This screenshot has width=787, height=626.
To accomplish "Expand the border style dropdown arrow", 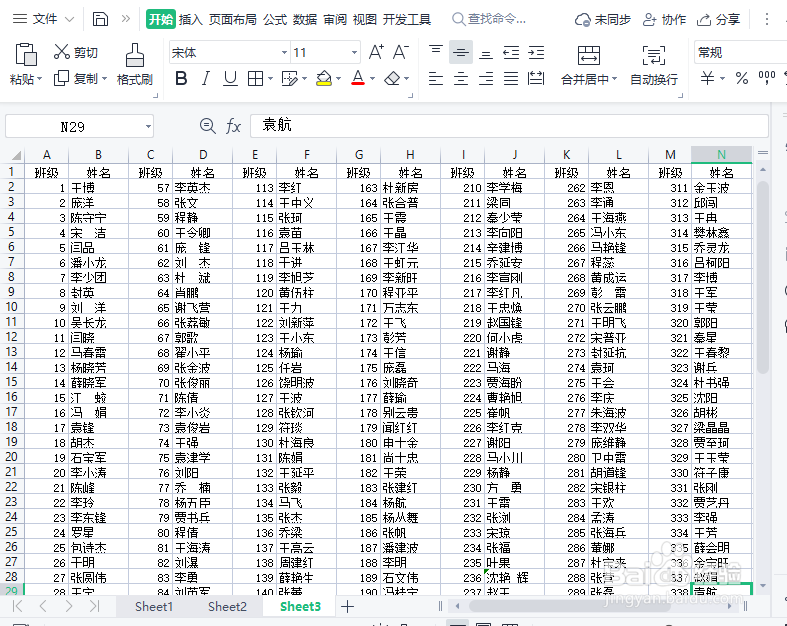I will [271, 78].
